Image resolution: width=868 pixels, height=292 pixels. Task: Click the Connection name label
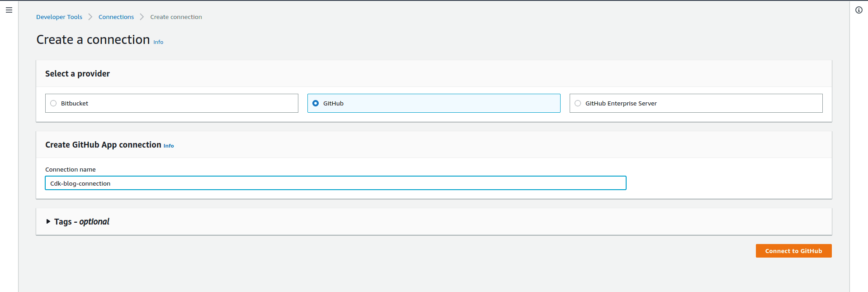(71, 169)
